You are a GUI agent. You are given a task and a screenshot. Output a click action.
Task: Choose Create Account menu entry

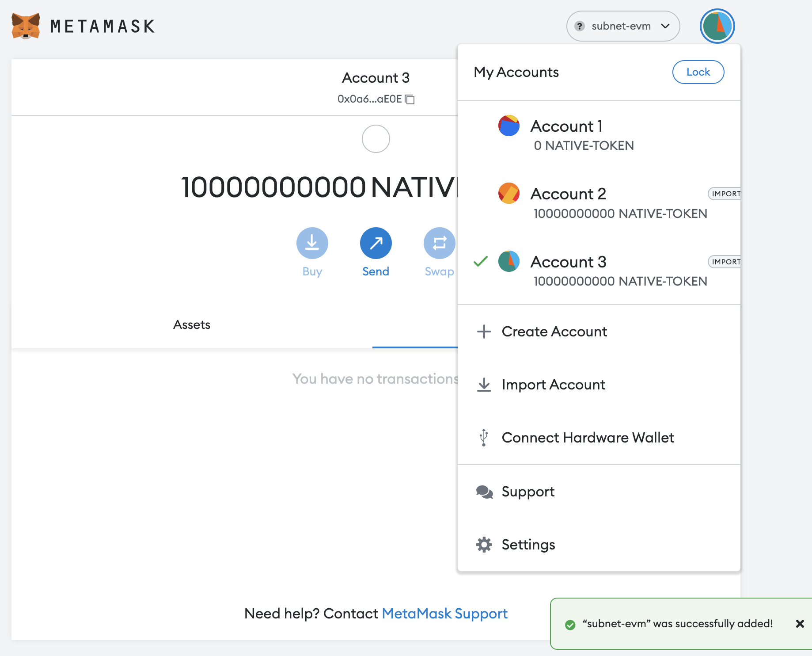pyautogui.click(x=599, y=332)
